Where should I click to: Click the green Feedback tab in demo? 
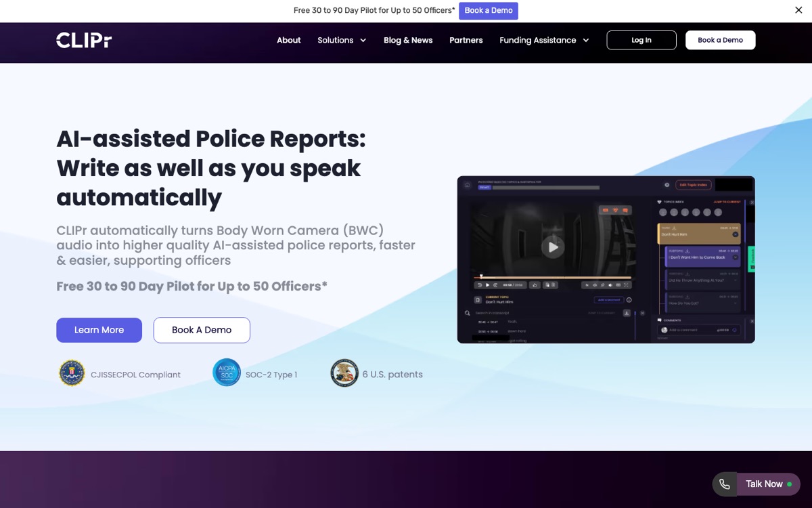751,259
